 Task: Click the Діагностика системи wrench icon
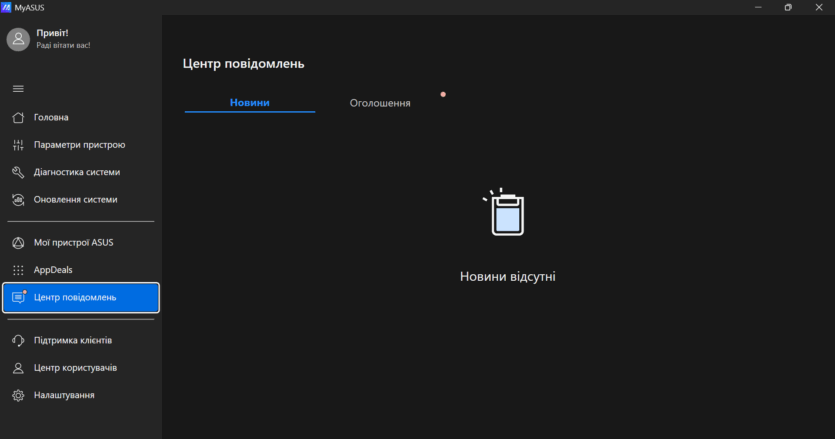pos(18,172)
